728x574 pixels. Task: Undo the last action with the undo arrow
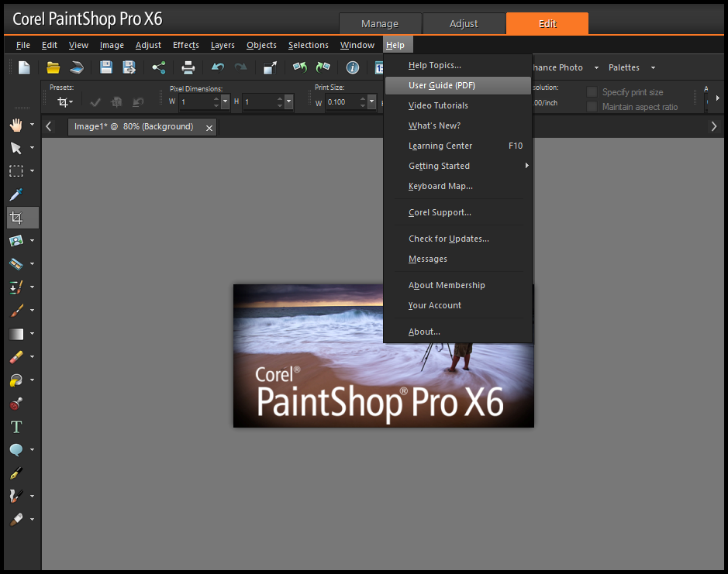coord(218,67)
